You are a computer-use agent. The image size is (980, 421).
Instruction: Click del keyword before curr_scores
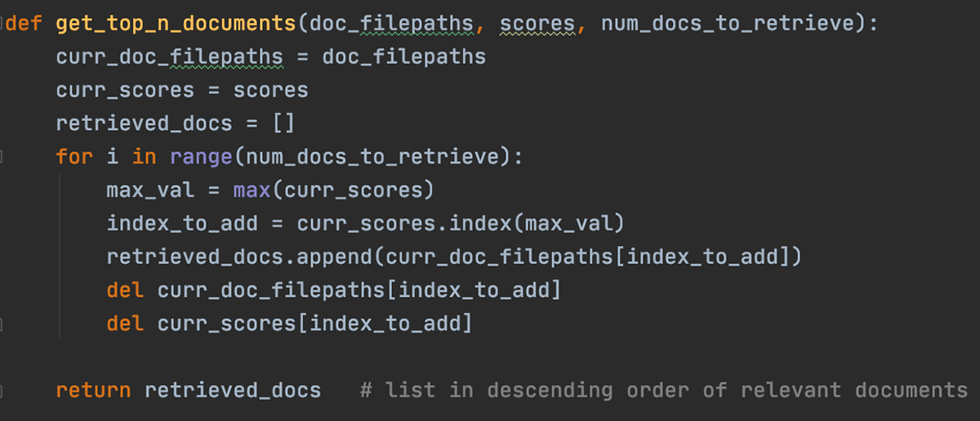click(125, 324)
